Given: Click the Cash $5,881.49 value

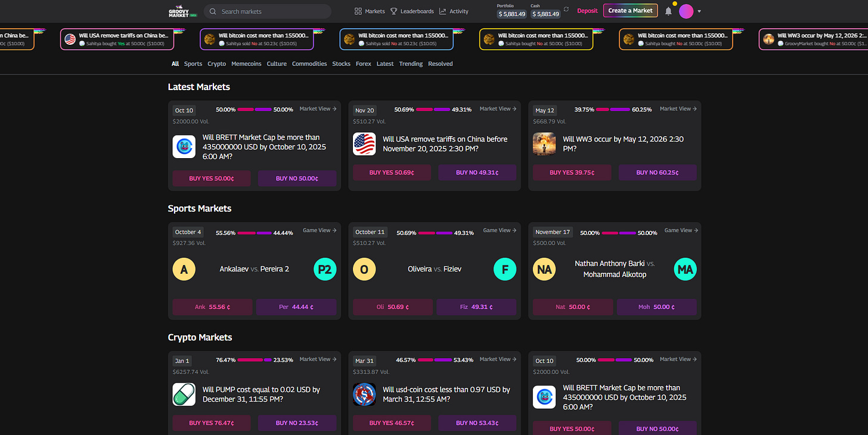Looking at the screenshot, I should click(545, 14).
